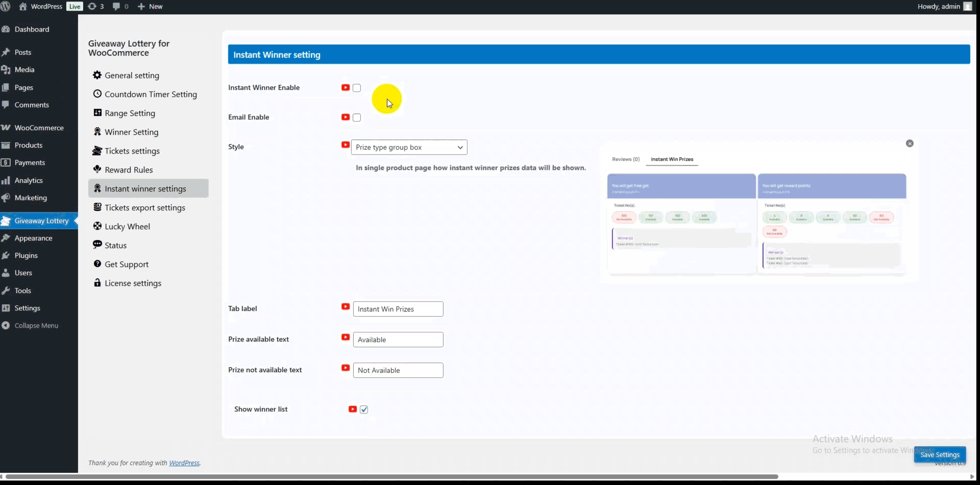The width and height of the screenshot is (980, 485).
Task: Click the Lucky Wheel icon
Action: coord(97,226)
